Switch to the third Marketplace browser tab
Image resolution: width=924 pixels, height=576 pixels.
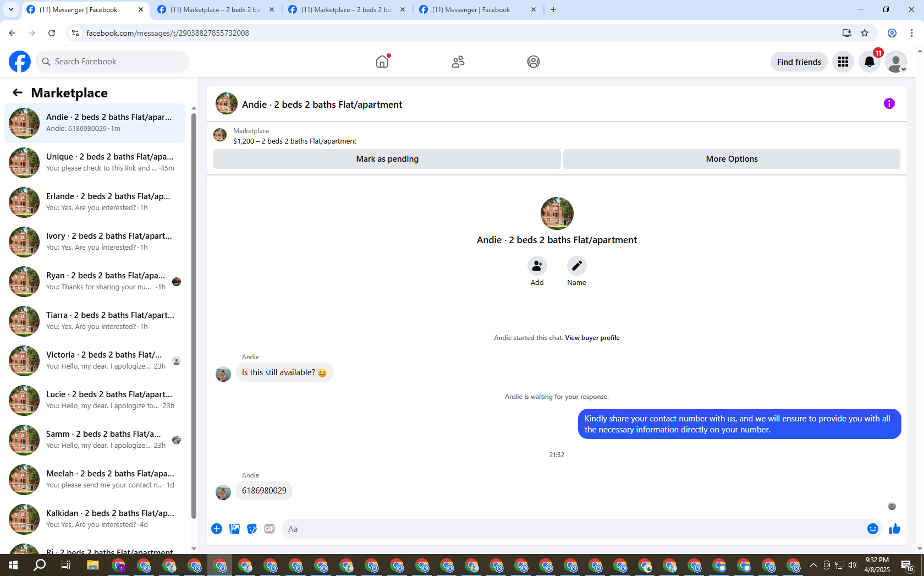tap(346, 10)
